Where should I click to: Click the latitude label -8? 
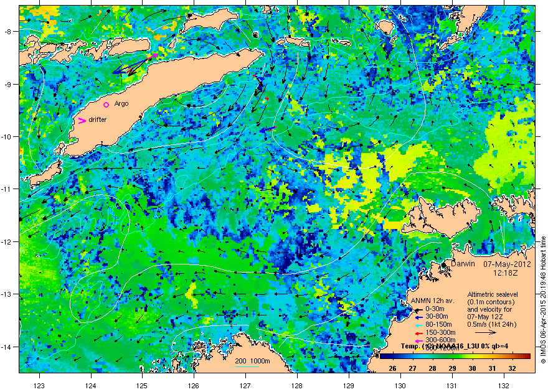pyautogui.click(x=8, y=31)
